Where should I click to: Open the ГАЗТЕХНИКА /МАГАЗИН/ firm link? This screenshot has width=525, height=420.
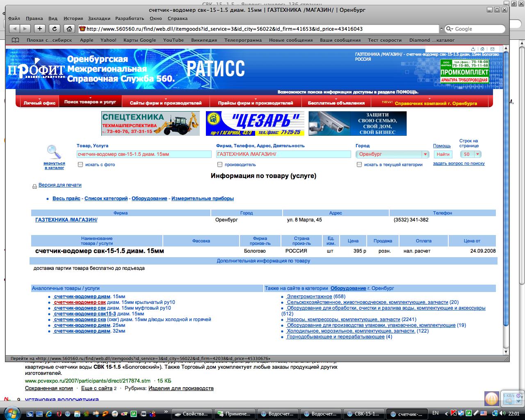66,220
